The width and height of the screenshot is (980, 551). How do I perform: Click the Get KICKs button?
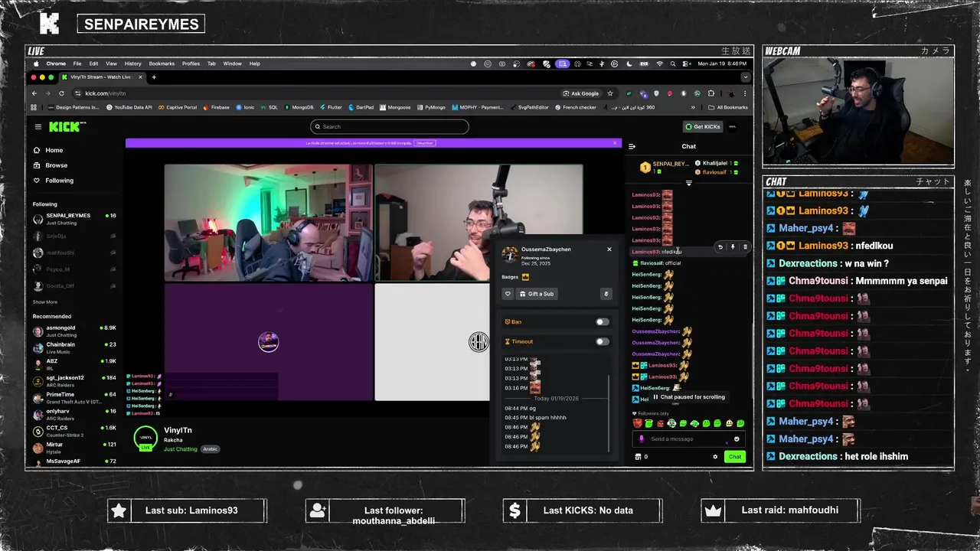702,126
